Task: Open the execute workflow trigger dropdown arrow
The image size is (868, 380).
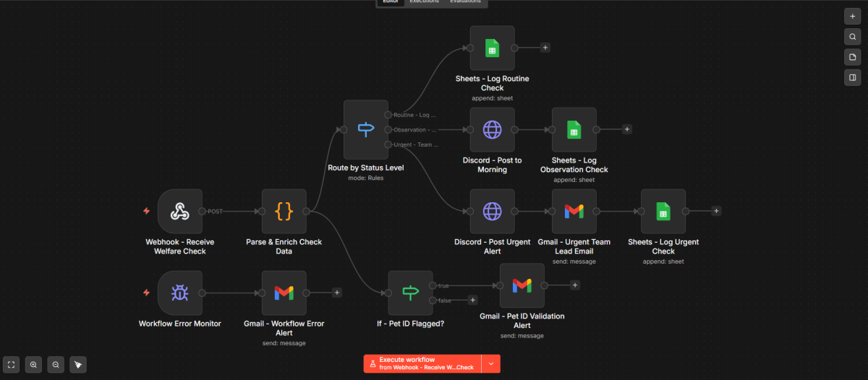Action: (x=491, y=363)
